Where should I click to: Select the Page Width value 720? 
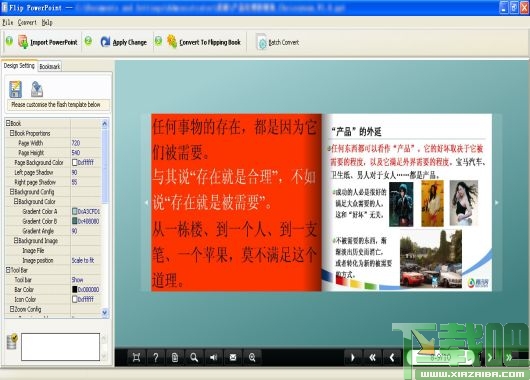pos(76,143)
